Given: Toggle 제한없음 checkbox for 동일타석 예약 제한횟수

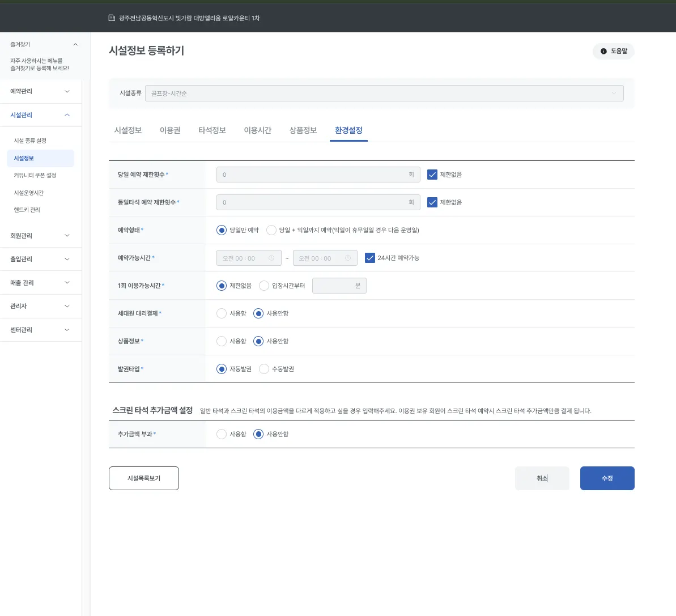Looking at the screenshot, I should (432, 202).
